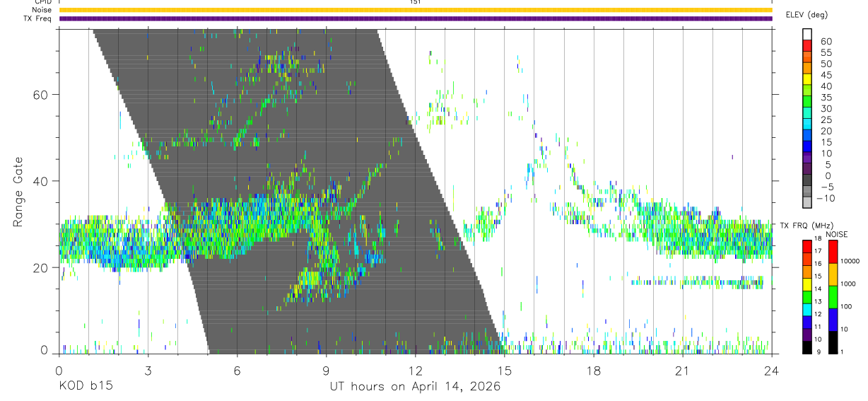The width and height of the screenshot is (868, 401).
Task: Select the blue 15–20 segment of elevation colorbar
Action: coord(807,136)
